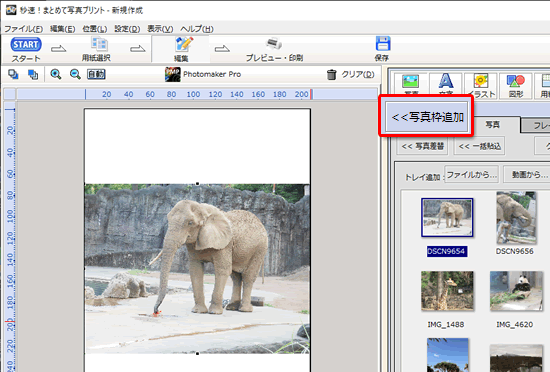Open the ヘルプ(H) menu
550x372 pixels.
point(197,29)
